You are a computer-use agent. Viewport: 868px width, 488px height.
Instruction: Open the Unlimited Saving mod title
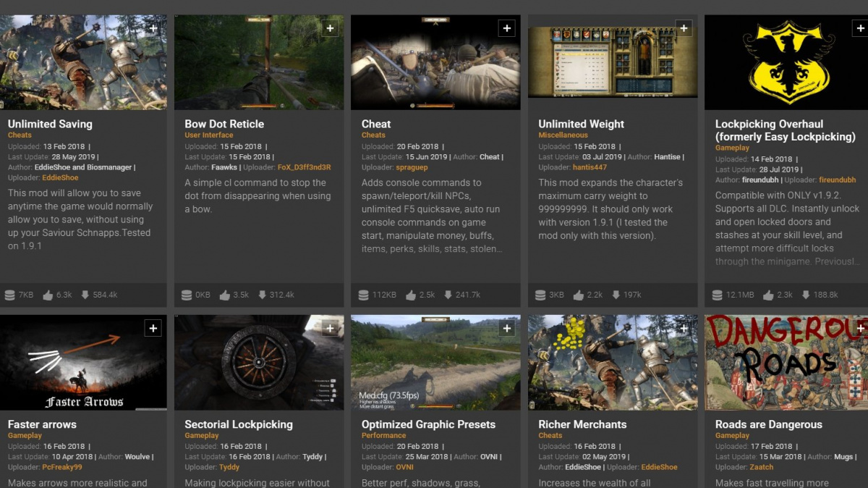click(50, 124)
